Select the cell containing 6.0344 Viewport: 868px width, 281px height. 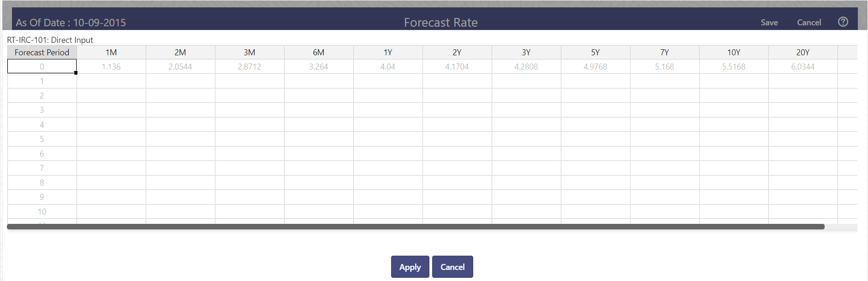803,66
